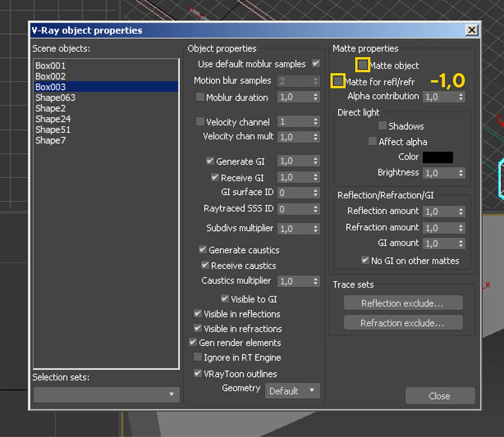Click the Caustics multiplier field
The height and width of the screenshot is (437, 504).
295,281
